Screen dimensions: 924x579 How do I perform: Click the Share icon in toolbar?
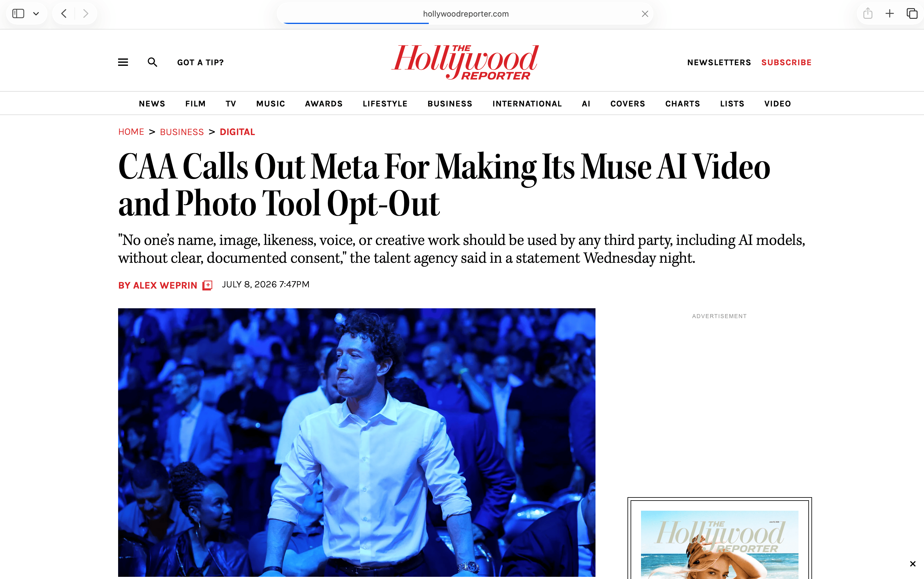(x=868, y=14)
